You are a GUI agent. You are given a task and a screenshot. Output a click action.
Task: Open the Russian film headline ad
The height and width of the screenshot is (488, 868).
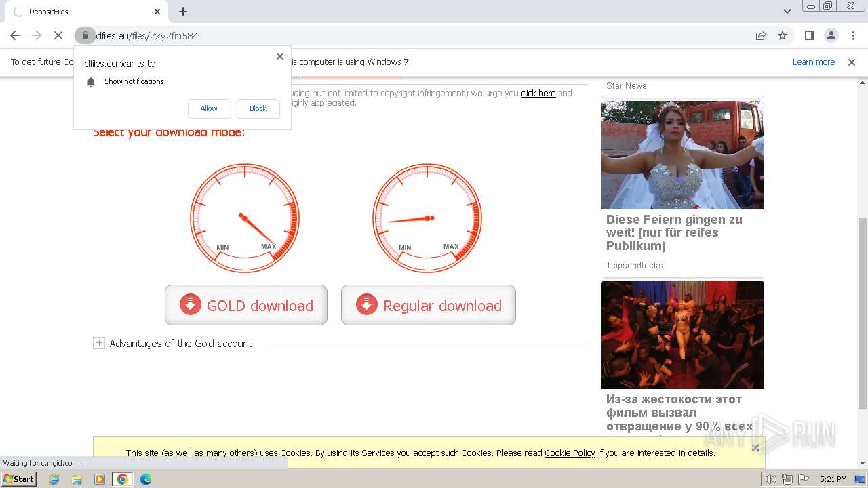679,413
